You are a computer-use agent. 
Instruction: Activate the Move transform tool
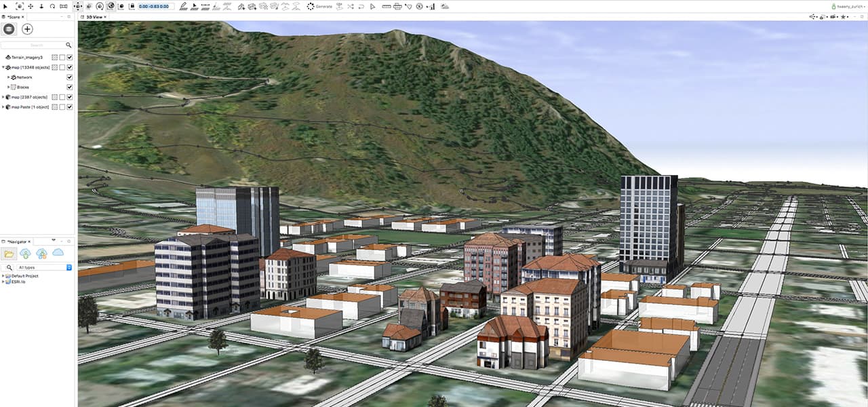(x=31, y=6)
